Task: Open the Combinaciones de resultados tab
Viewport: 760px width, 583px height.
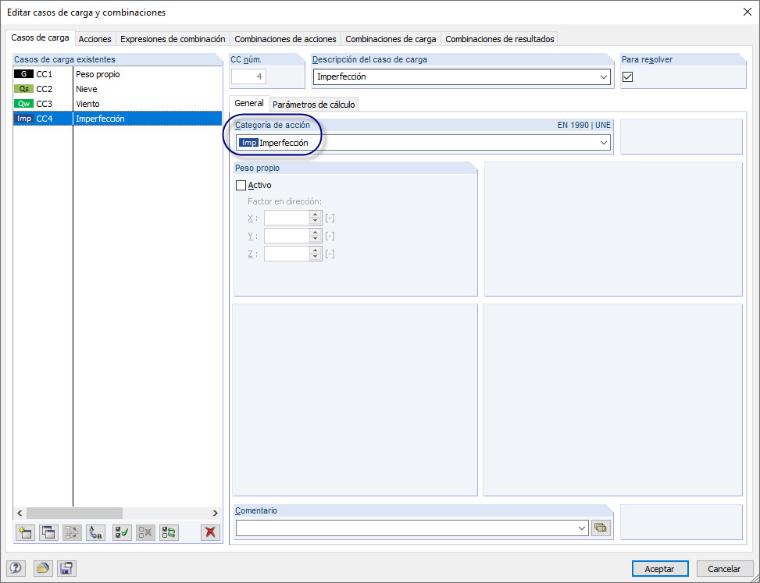Action: click(x=499, y=39)
